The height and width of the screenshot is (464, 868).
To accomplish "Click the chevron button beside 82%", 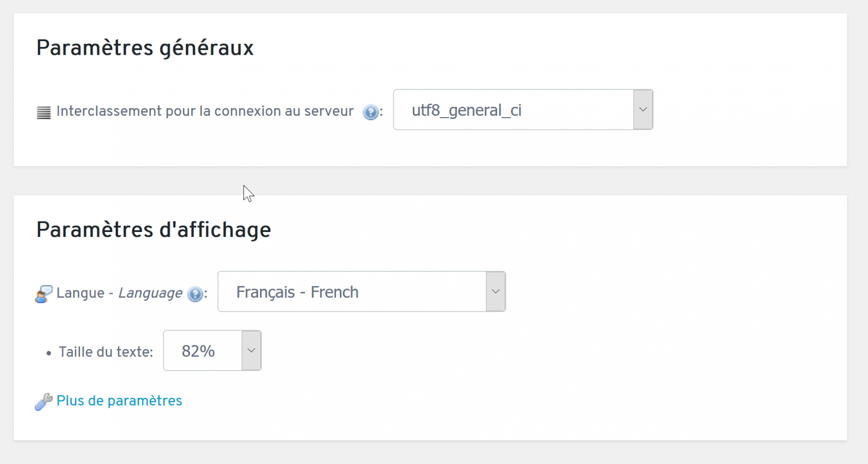I will pos(251,350).
